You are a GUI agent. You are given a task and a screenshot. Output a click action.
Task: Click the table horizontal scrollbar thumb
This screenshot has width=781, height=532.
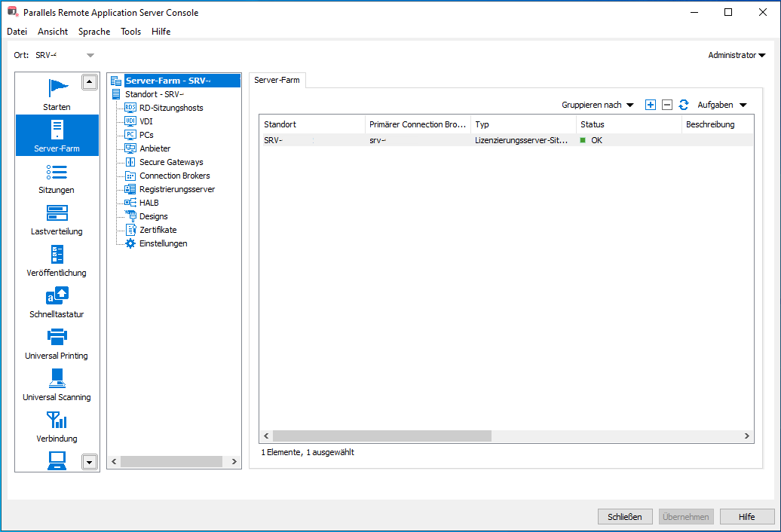pos(382,436)
